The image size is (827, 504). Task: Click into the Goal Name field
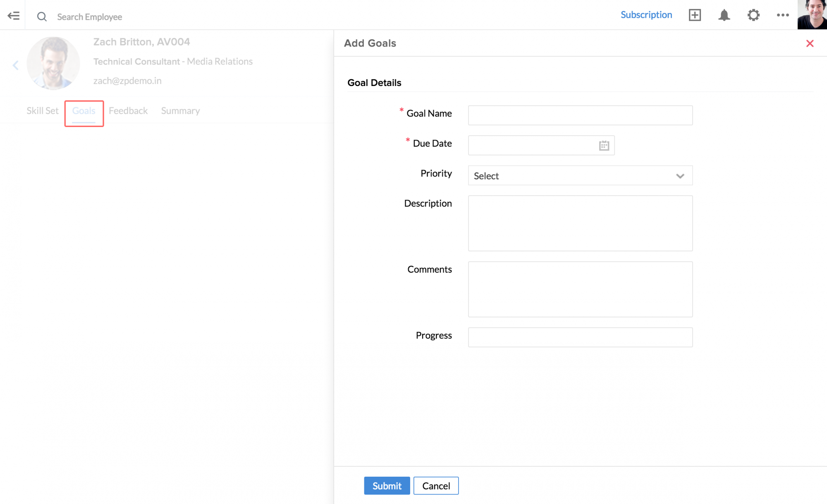(580, 115)
